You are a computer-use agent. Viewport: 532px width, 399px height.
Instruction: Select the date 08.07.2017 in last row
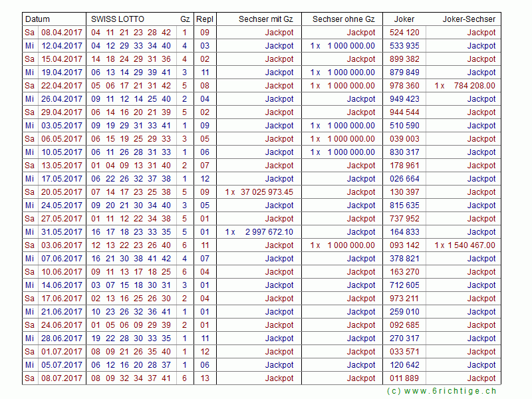click(x=62, y=378)
